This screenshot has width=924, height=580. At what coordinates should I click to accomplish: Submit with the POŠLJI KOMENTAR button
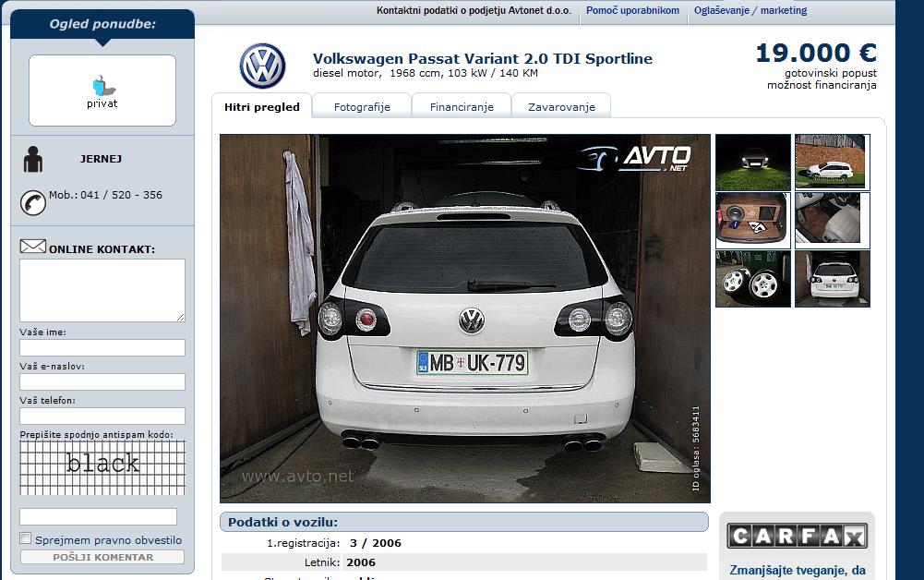click(x=102, y=557)
